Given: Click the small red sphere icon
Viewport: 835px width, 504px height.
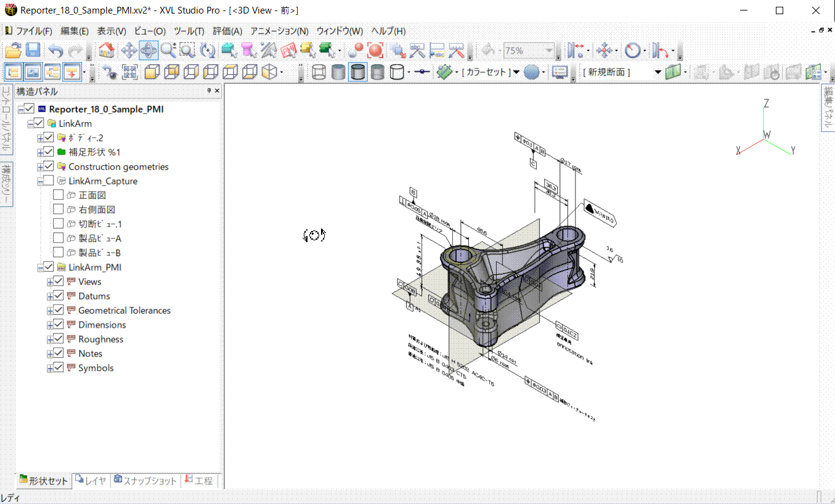Looking at the screenshot, I should coord(356,51).
